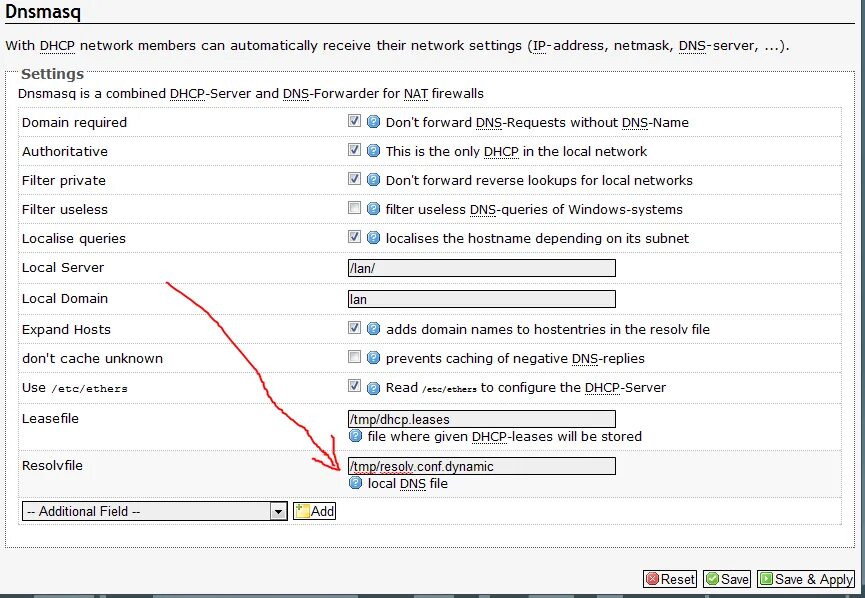This screenshot has height=598, width=865.
Task: Open help icon for Filter private
Action: click(373, 179)
